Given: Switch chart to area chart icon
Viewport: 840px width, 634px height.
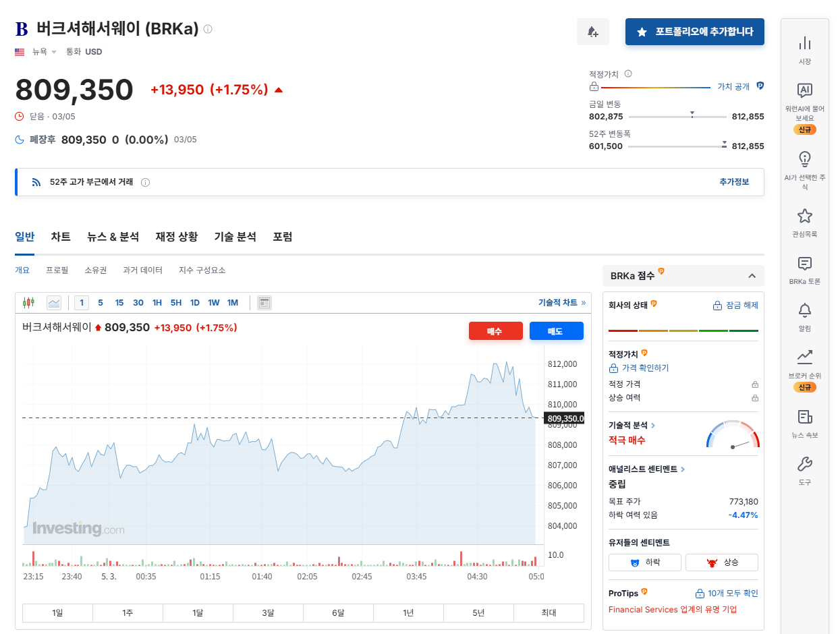Looking at the screenshot, I should pyautogui.click(x=54, y=303).
